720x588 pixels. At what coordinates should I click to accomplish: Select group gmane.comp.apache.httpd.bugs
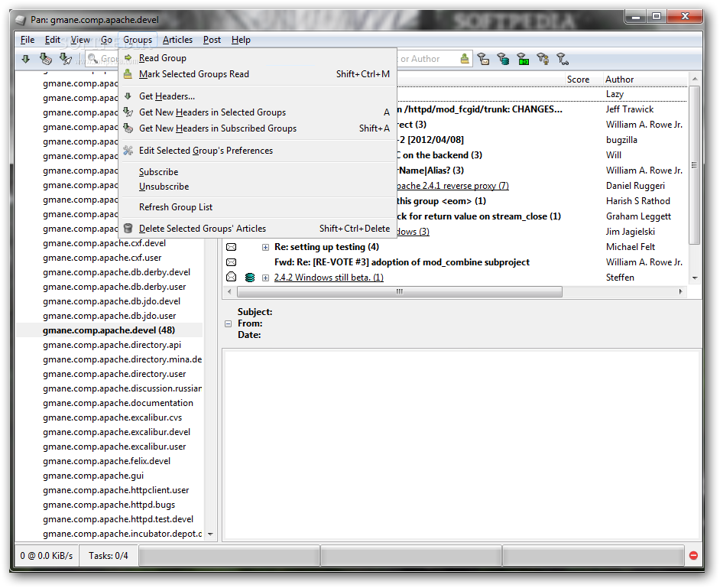(x=109, y=505)
